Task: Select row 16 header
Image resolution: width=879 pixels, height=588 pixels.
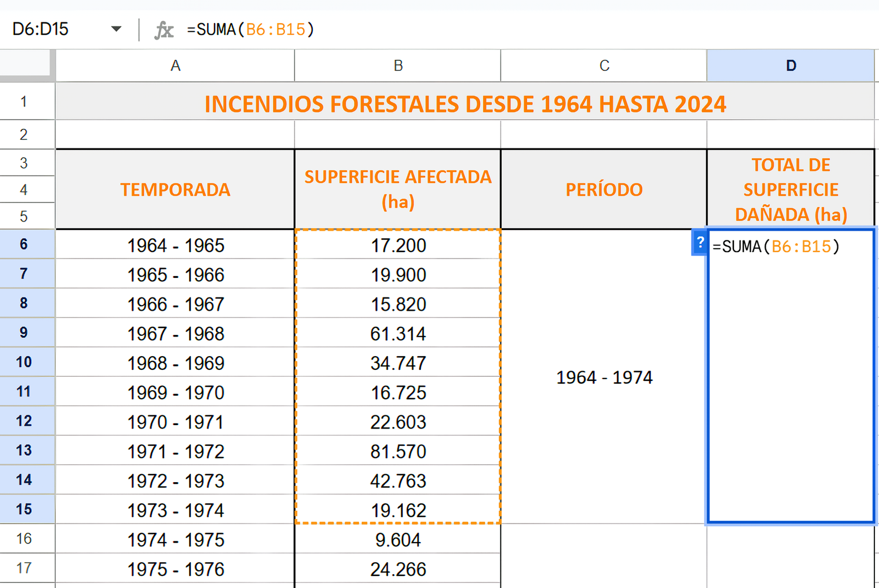Action: click(24, 539)
